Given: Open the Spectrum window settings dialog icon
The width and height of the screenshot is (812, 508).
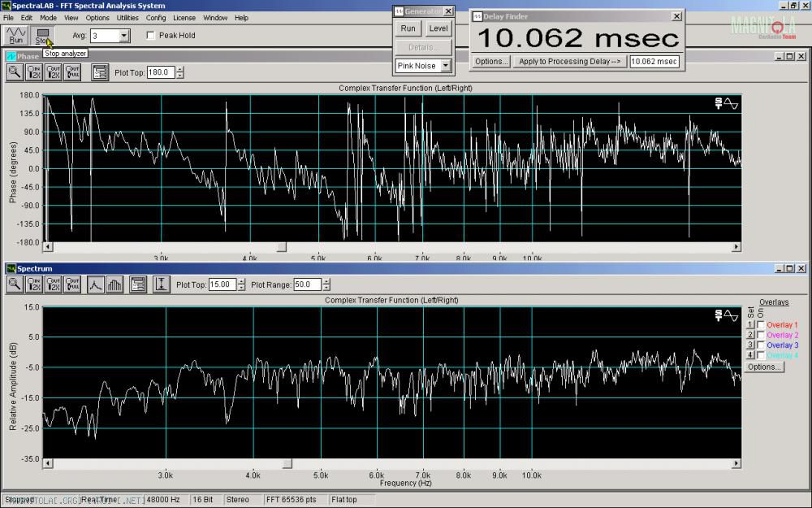Looking at the screenshot, I should (x=138, y=284).
